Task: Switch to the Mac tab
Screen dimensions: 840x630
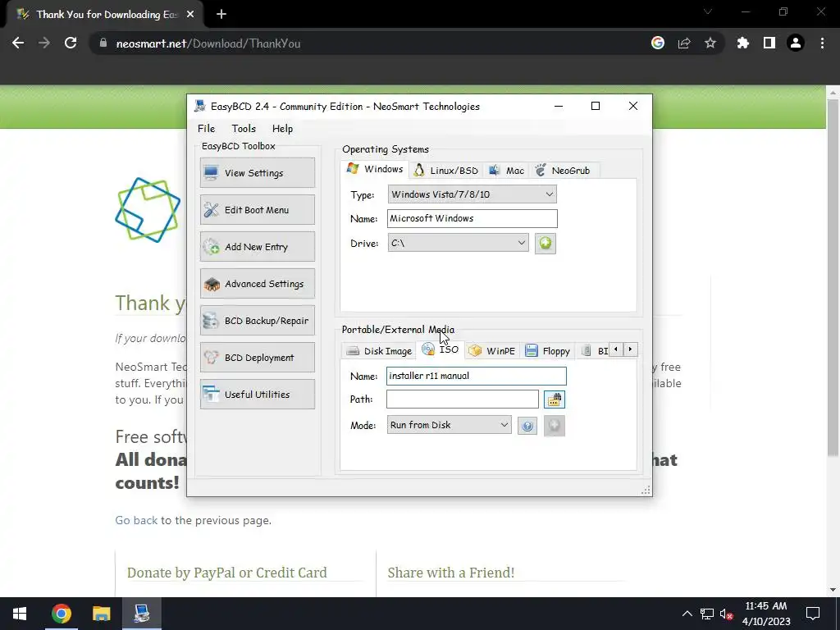Action: (507, 171)
